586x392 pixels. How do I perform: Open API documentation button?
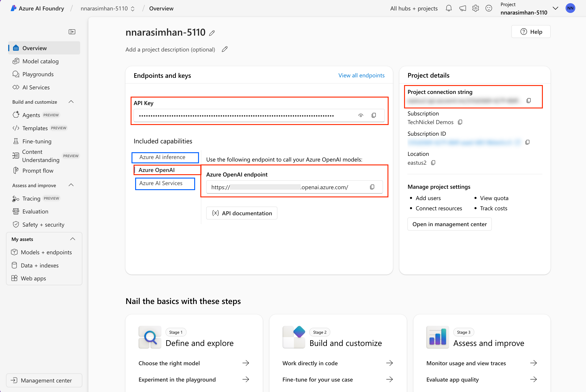[242, 213]
